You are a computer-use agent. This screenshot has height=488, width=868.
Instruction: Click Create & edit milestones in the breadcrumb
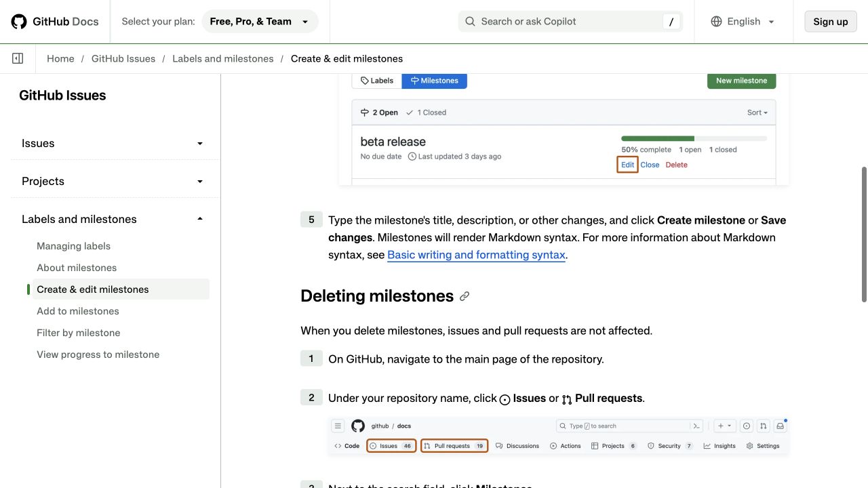(347, 59)
